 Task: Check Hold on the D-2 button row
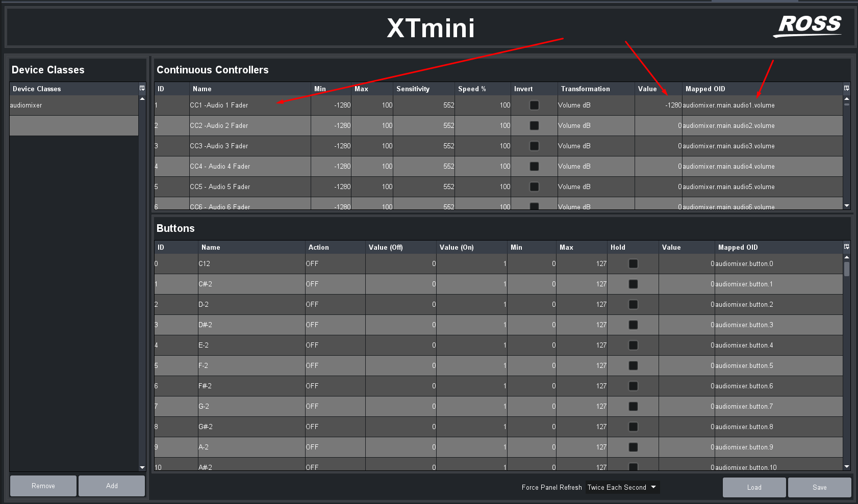[x=633, y=304]
